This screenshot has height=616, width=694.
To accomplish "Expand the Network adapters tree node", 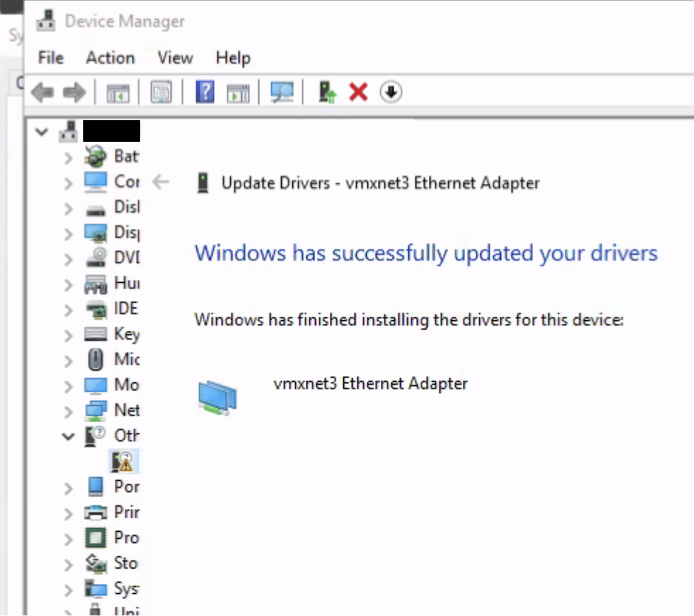I will 68,412.
